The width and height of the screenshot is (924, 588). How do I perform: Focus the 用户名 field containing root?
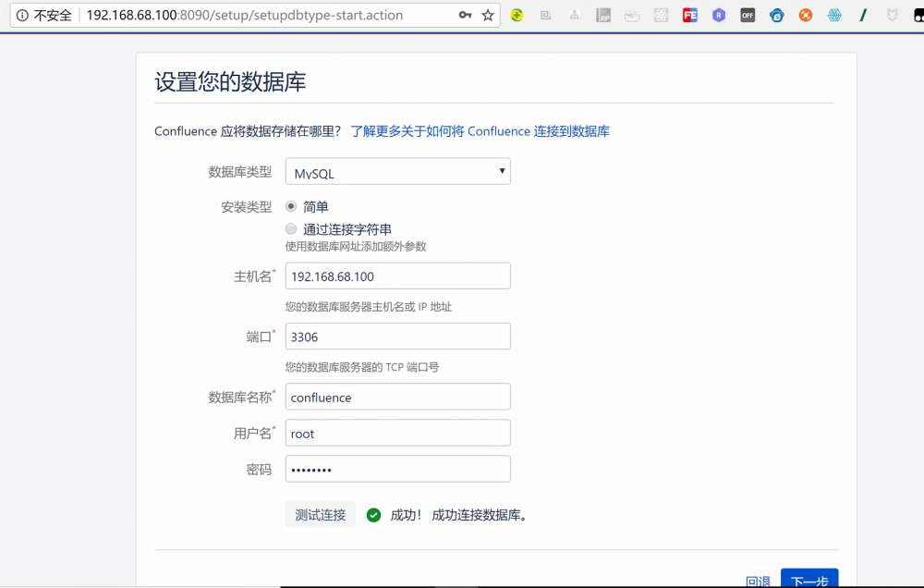[397, 433]
